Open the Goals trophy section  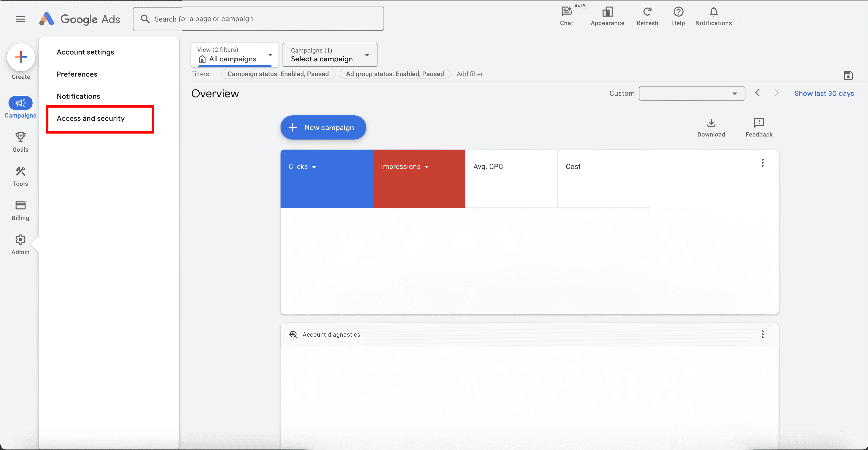point(20,142)
